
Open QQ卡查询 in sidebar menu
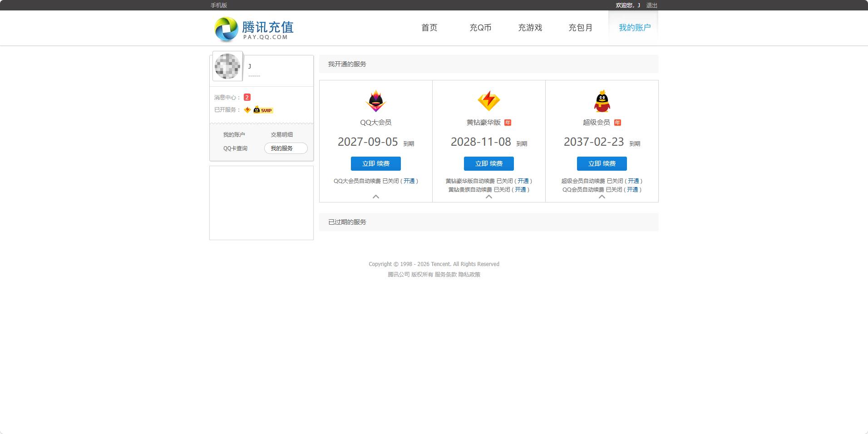click(x=235, y=148)
